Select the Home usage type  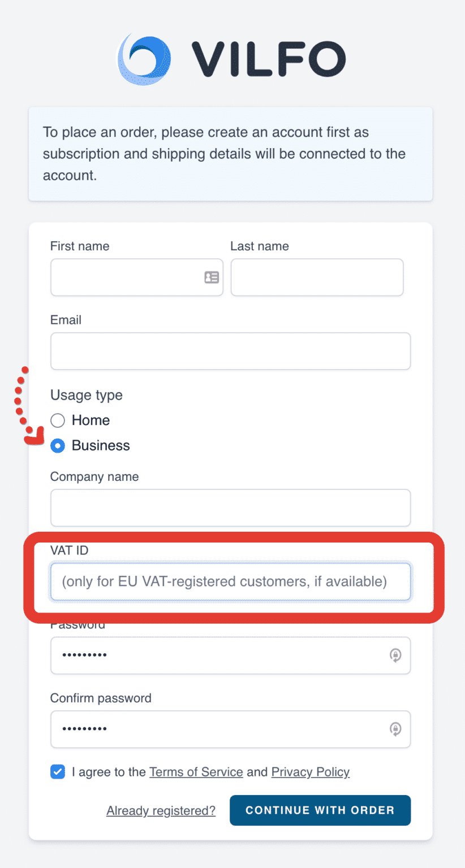coord(58,420)
